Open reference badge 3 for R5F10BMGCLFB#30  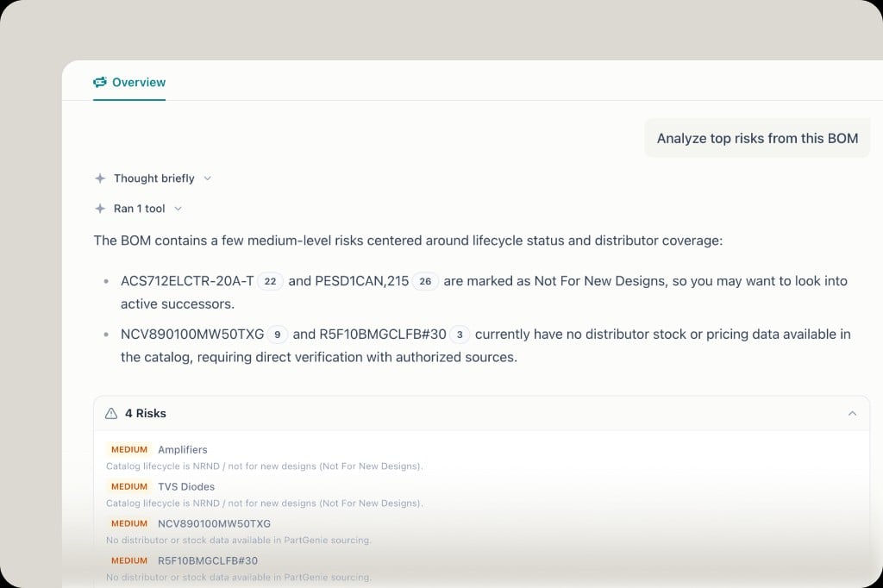click(x=460, y=335)
